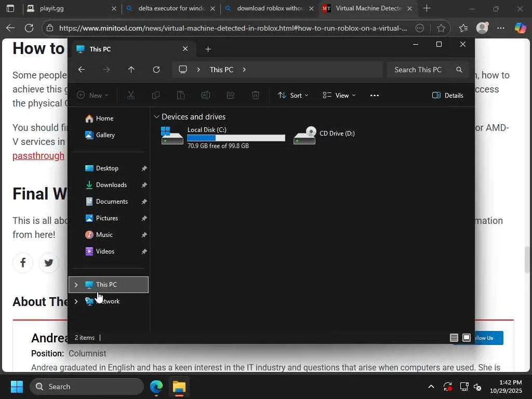Click the Edge address bar URL

point(233,28)
